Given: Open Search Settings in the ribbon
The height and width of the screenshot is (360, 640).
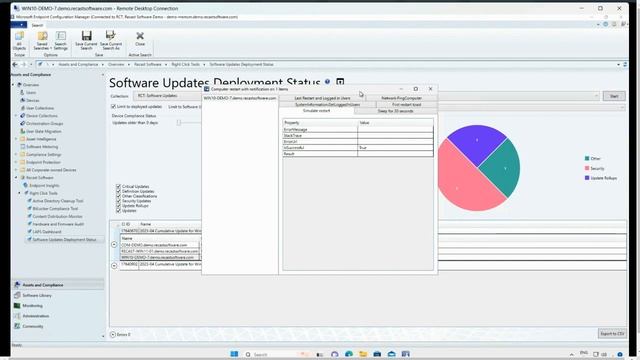Looking at the screenshot, I should pyautogui.click(x=60, y=40).
